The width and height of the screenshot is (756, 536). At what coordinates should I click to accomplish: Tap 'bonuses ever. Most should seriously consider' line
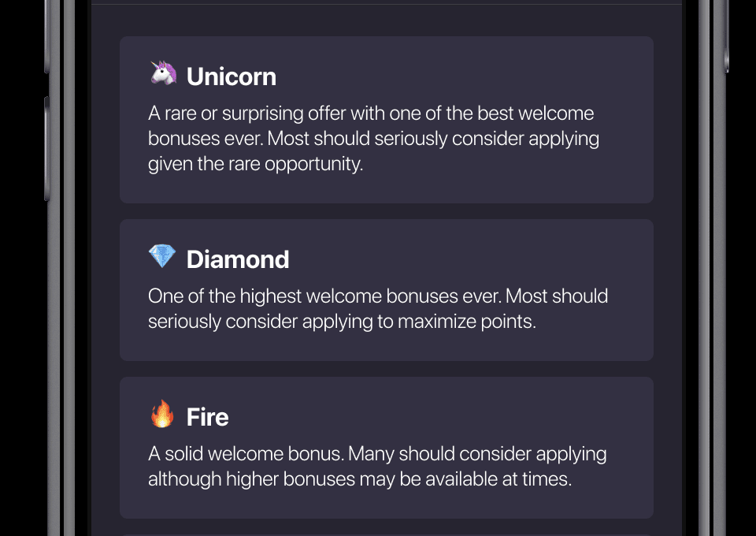(x=373, y=139)
